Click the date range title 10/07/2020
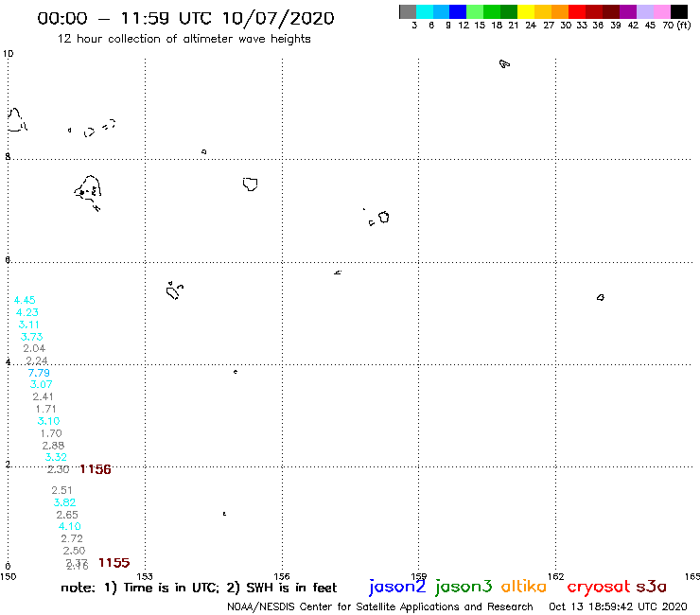 click(x=278, y=18)
